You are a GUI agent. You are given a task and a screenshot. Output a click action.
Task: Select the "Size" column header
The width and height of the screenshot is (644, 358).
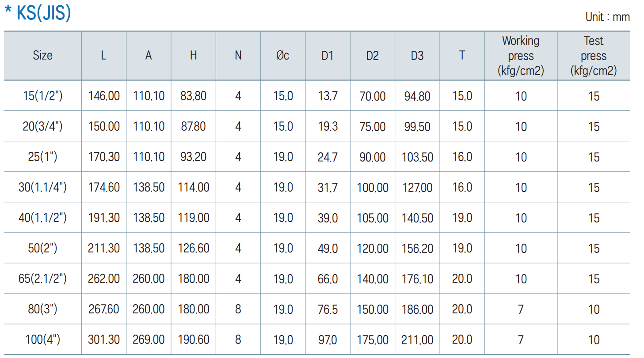tap(42, 56)
